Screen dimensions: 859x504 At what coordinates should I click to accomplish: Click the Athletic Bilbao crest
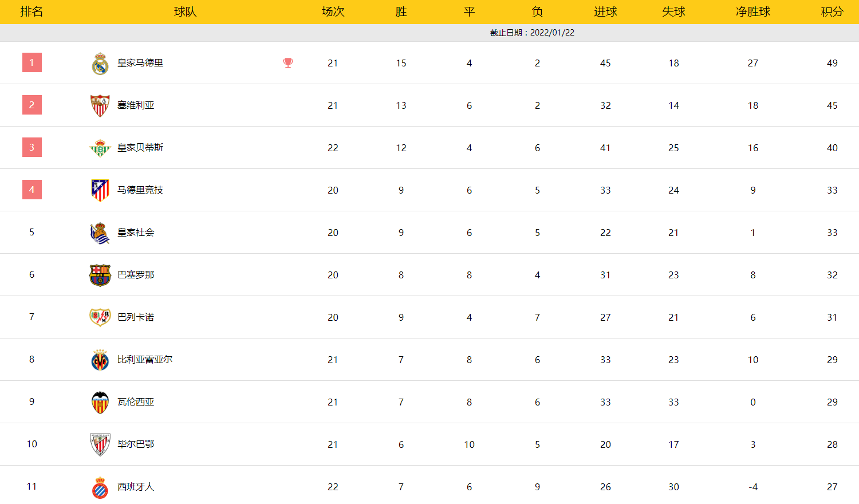pyautogui.click(x=100, y=445)
